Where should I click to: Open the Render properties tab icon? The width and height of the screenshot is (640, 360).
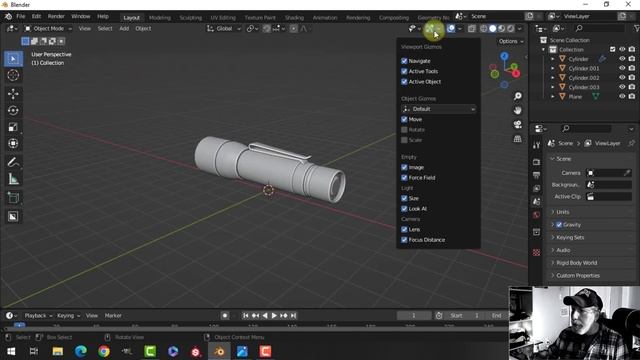point(537,162)
